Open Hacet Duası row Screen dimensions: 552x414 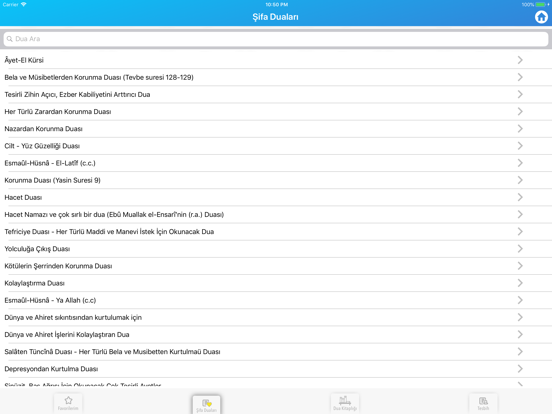pyautogui.click(x=276, y=197)
